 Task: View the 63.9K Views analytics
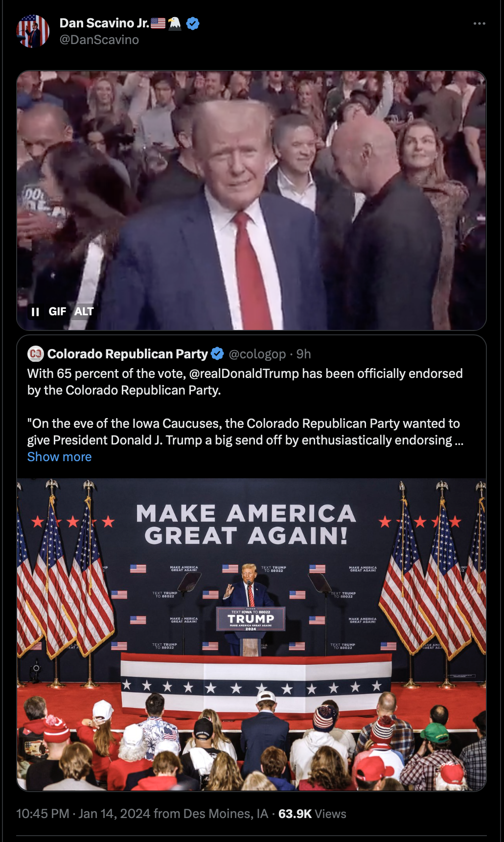point(312,814)
